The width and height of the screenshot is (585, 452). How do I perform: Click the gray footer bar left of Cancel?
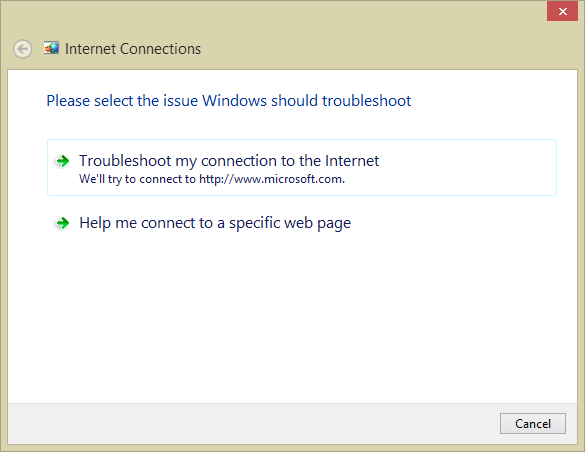(254, 423)
